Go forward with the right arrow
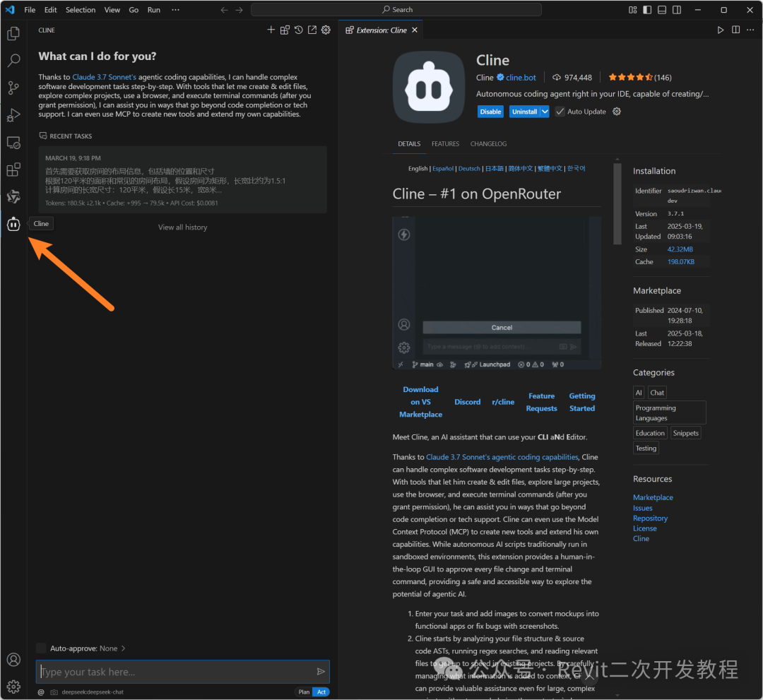The width and height of the screenshot is (763, 700). click(x=239, y=10)
